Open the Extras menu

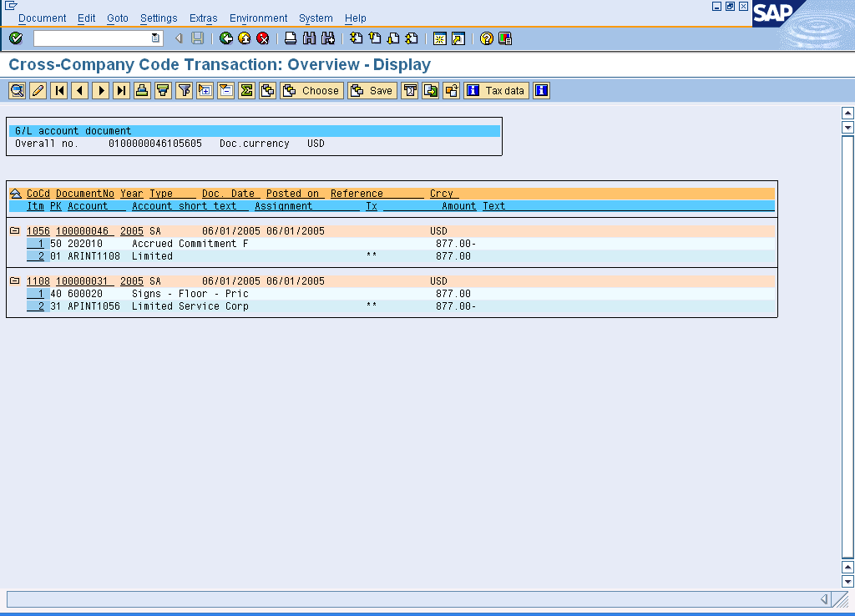204,18
